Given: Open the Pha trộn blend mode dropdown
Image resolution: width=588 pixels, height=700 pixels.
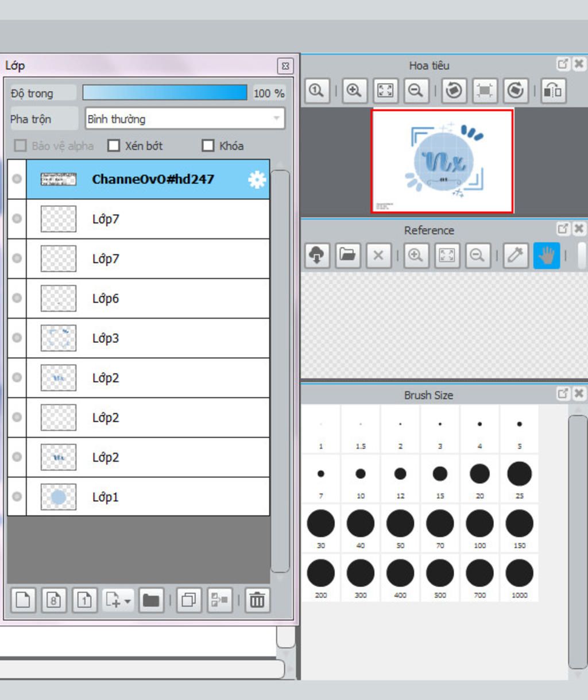Looking at the screenshot, I should click(185, 119).
